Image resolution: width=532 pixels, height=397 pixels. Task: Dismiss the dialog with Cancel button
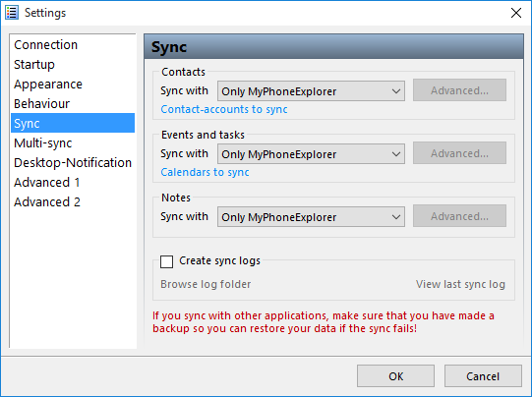pyautogui.click(x=483, y=376)
